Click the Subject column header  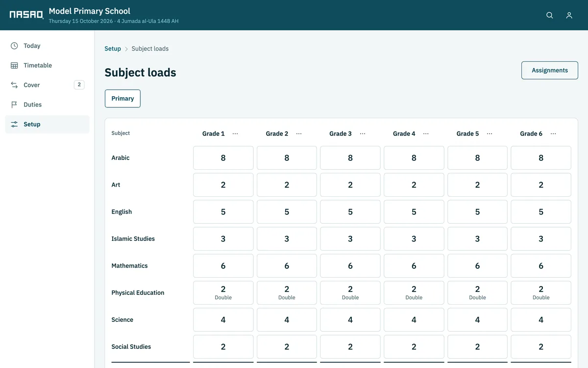121,133
